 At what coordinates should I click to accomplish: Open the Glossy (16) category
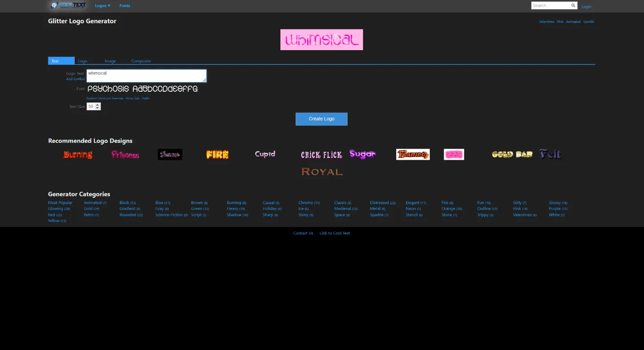(x=558, y=203)
